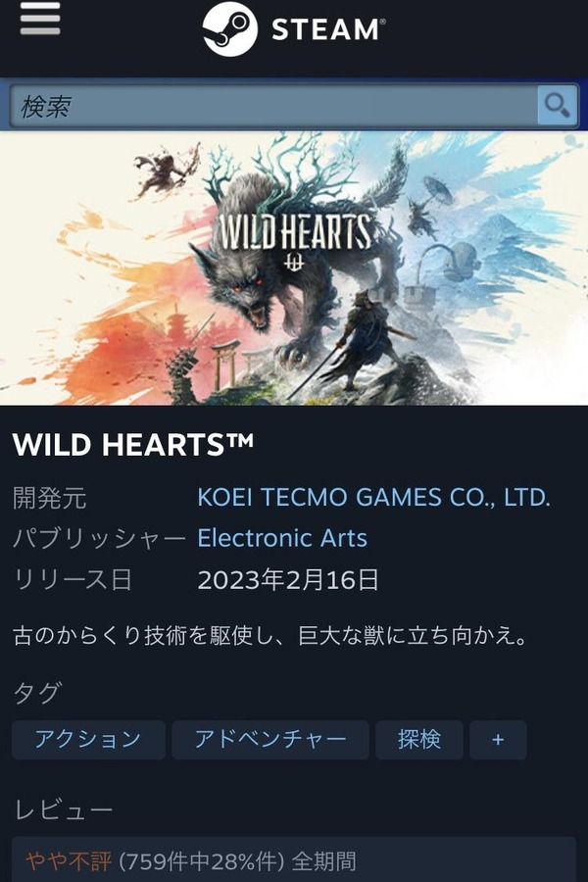Open the やや不評 review summary
588x882 pixels.
coord(69,861)
